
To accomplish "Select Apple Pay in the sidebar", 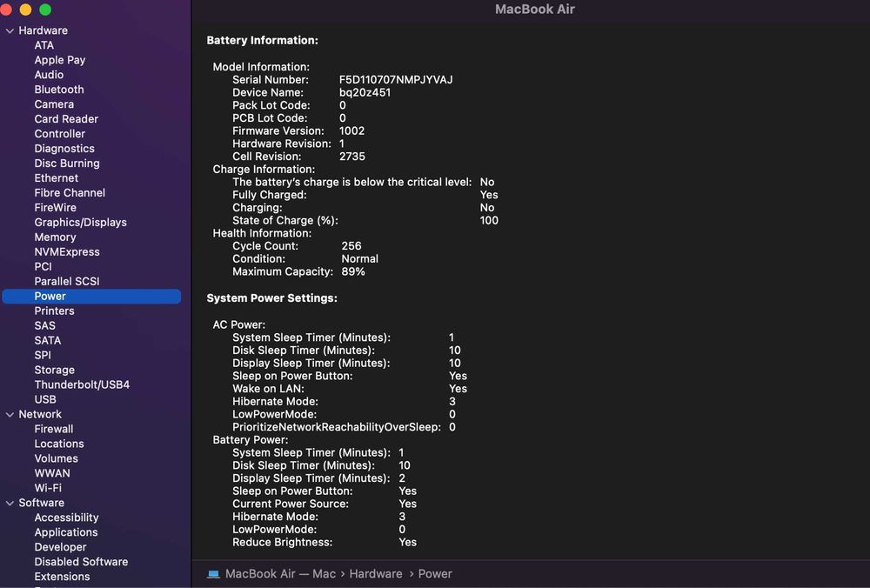I will pyautogui.click(x=60, y=60).
